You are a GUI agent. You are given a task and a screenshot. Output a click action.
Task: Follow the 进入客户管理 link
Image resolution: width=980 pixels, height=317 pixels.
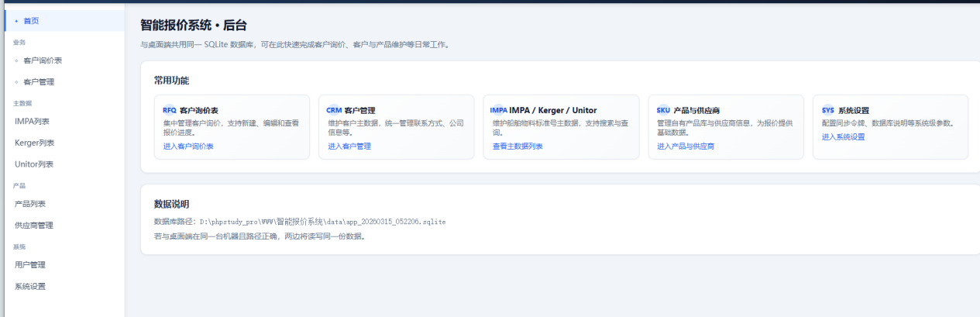click(349, 146)
